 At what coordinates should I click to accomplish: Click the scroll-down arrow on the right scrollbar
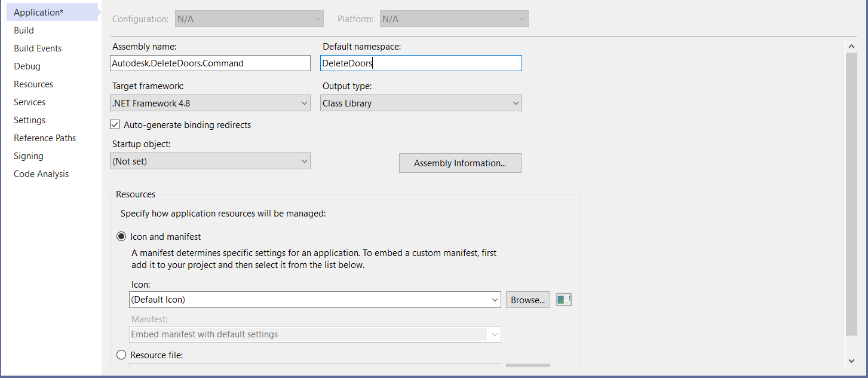click(851, 361)
